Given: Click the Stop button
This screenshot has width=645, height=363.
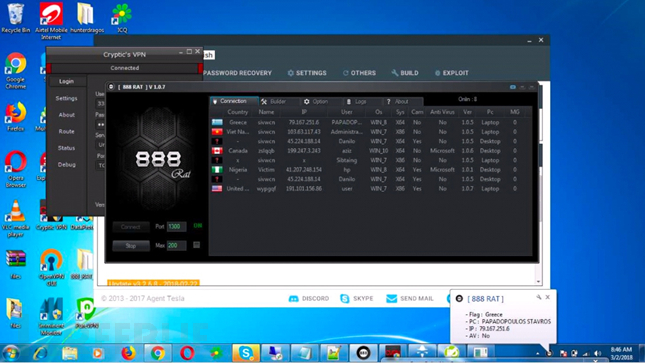Looking at the screenshot, I should point(131,246).
